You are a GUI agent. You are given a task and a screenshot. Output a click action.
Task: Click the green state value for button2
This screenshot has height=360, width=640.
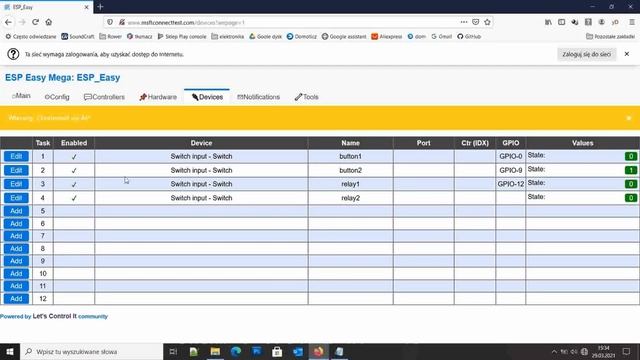pyautogui.click(x=631, y=170)
